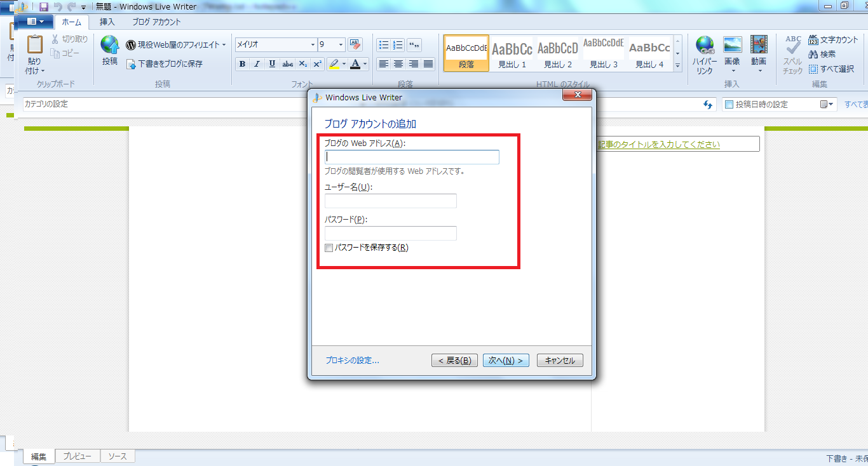Click the bulleted list icon
The height and width of the screenshot is (466, 868).
384,44
